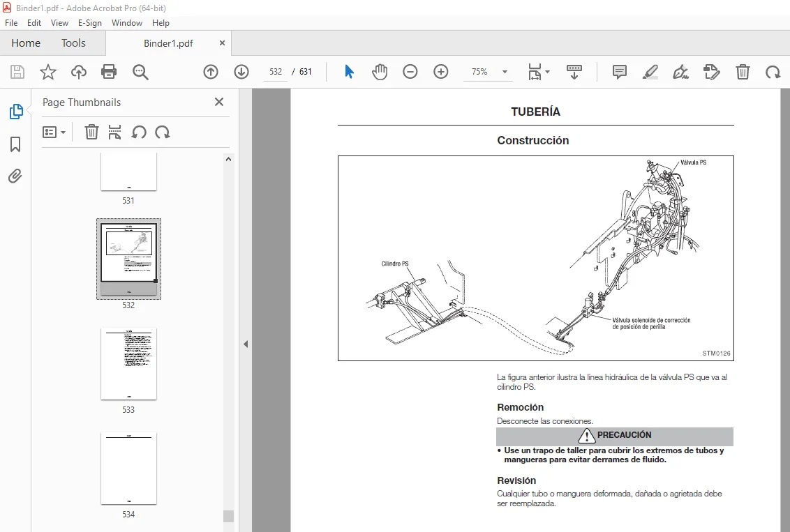Rotate thumbnail counterclockwise

pyautogui.click(x=139, y=132)
